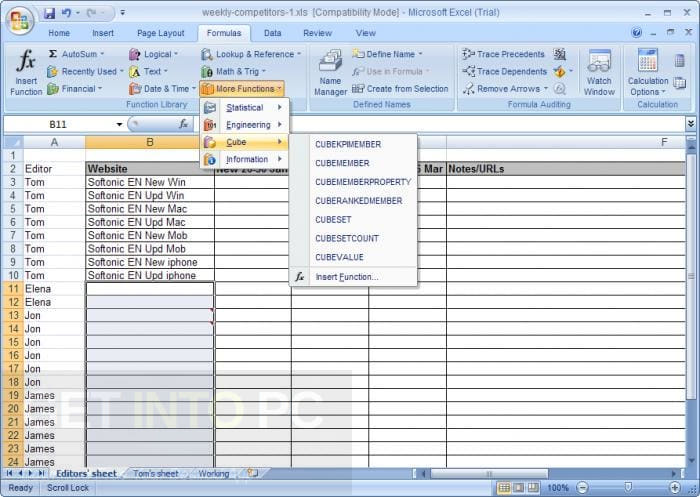Switch to the Review ribbon tab
The height and width of the screenshot is (497, 700).
tap(317, 33)
